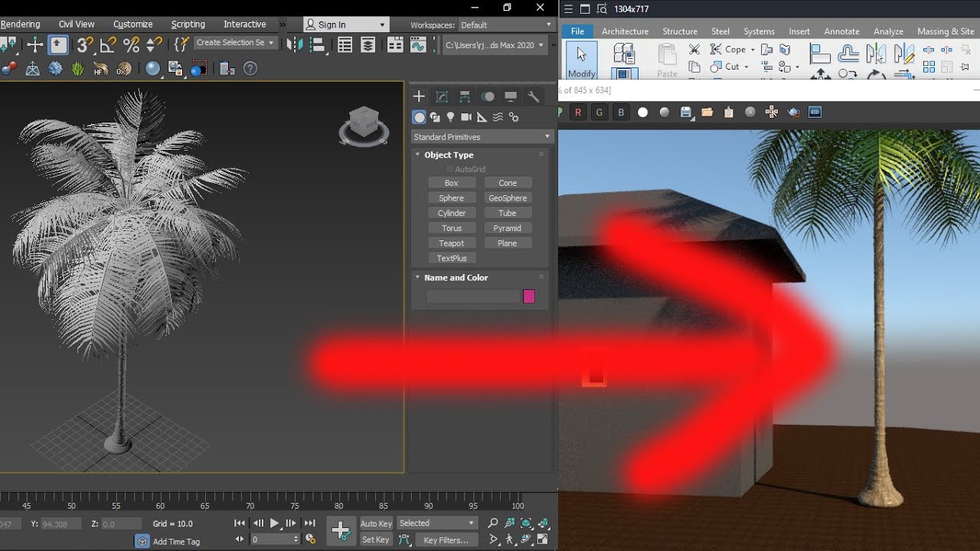
Task: Click the object name input field
Action: 472,296
